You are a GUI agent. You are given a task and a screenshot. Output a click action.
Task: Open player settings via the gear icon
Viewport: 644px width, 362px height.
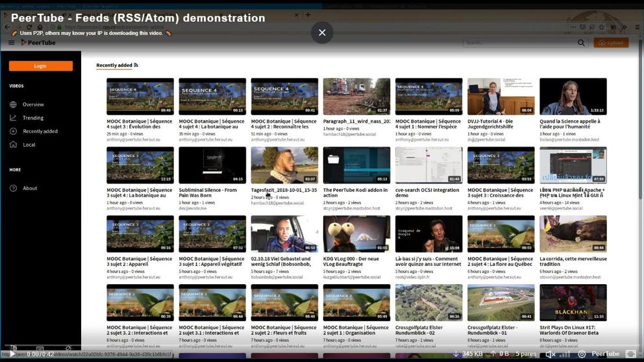pos(582,354)
